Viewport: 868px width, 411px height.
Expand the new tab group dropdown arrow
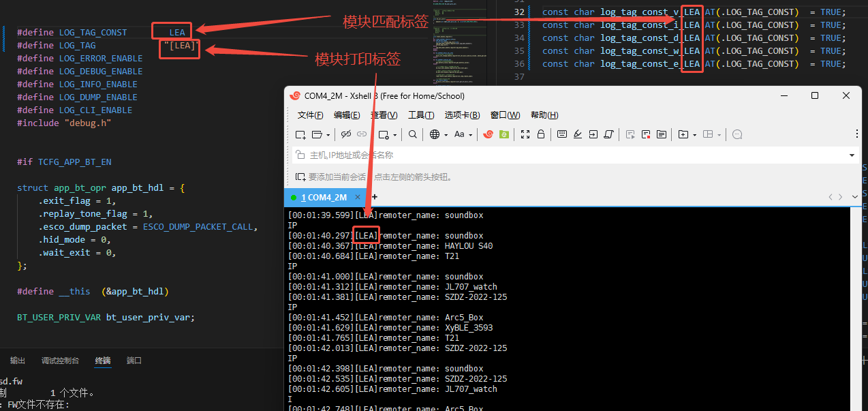pos(694,135)
